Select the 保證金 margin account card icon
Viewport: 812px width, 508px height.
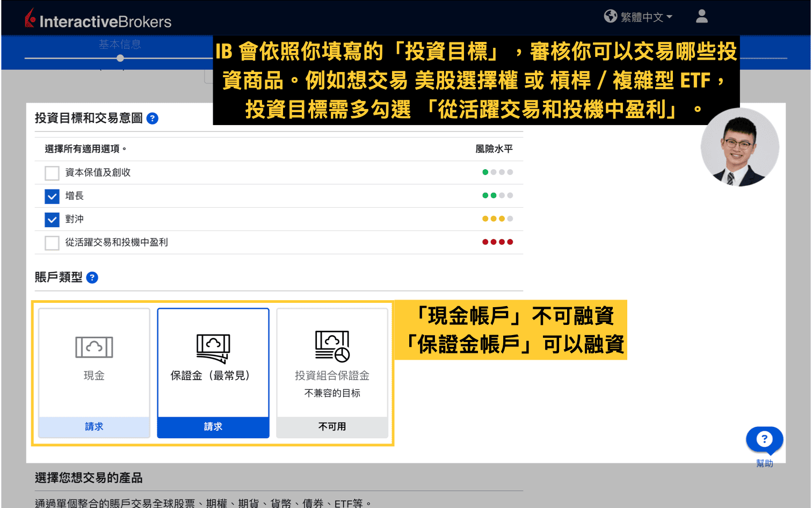pos(213,347)
